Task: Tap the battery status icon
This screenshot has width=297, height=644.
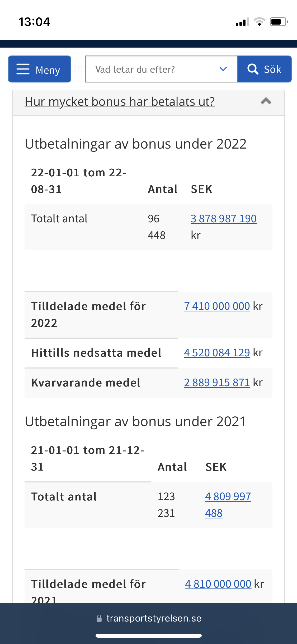Action: pyautogui.click(x=278, y=22)
